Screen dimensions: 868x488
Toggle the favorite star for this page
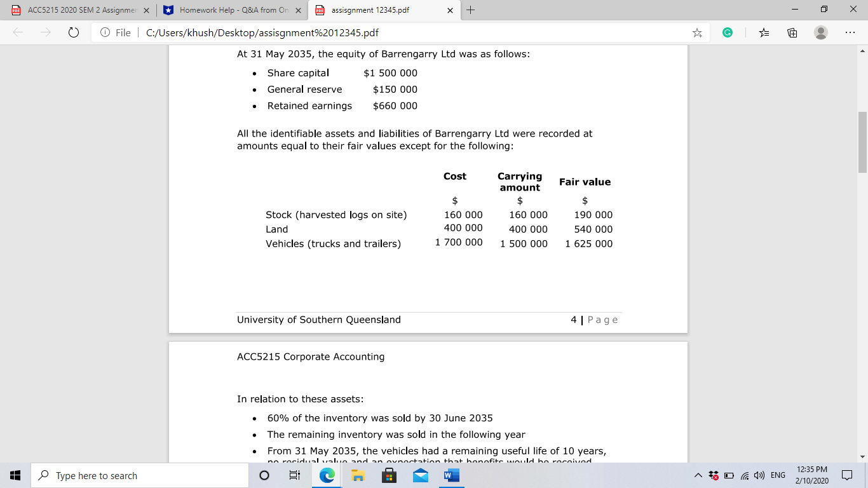click(698, 32)
